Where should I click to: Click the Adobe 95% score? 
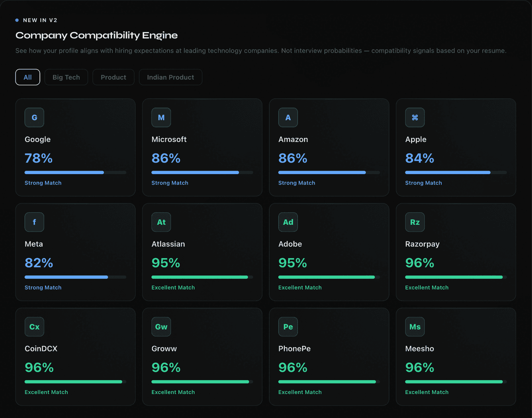click(x=293, y=263)
